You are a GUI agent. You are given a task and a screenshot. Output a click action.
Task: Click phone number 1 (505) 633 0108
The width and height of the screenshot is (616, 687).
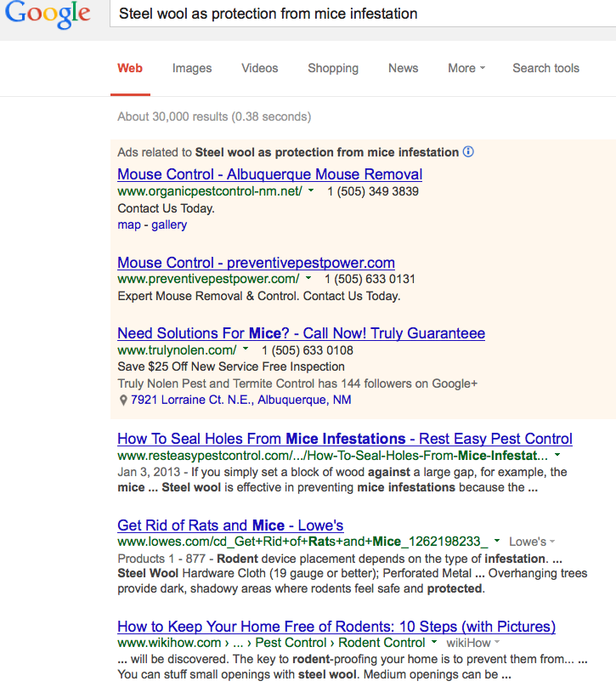click(308, 350)
